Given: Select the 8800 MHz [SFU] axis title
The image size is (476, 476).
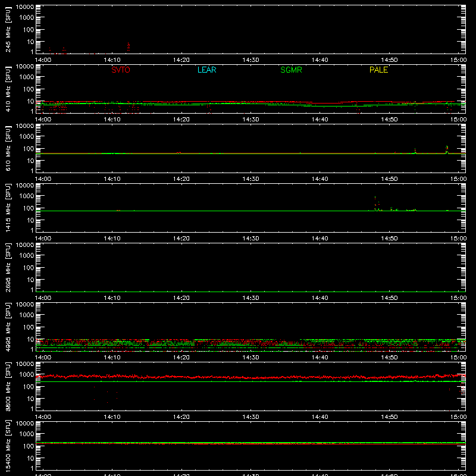Looking at the screenshot, I should coord(8,386).
